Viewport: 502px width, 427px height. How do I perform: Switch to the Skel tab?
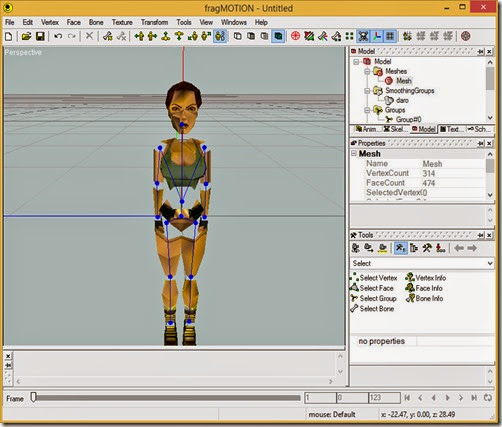pyautogui.click(x=395, y=129)
